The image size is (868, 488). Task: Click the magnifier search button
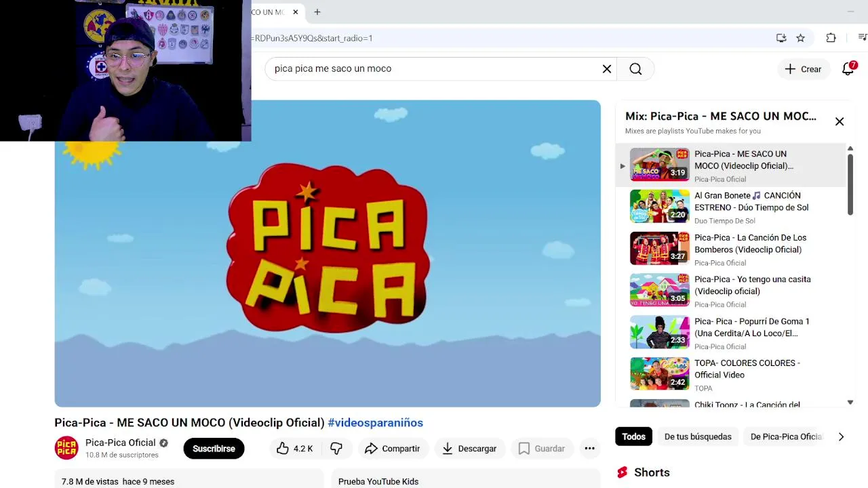[635, 68]
